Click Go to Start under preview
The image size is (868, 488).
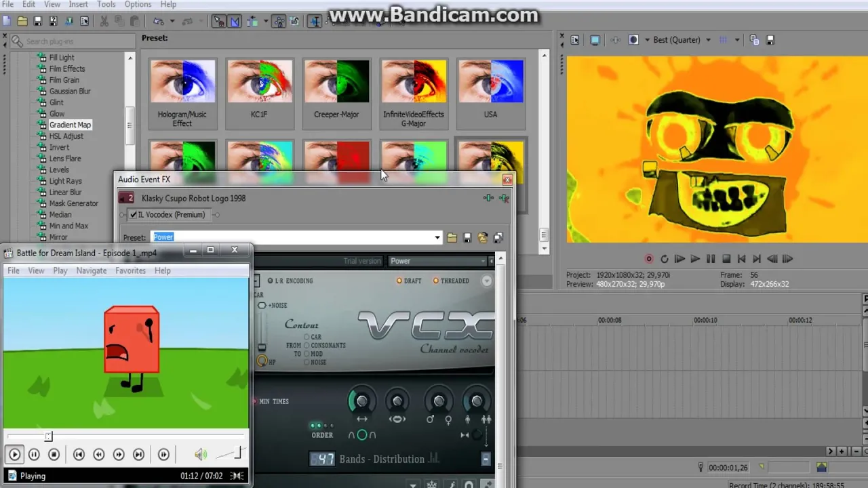click(x=741, y=259)
